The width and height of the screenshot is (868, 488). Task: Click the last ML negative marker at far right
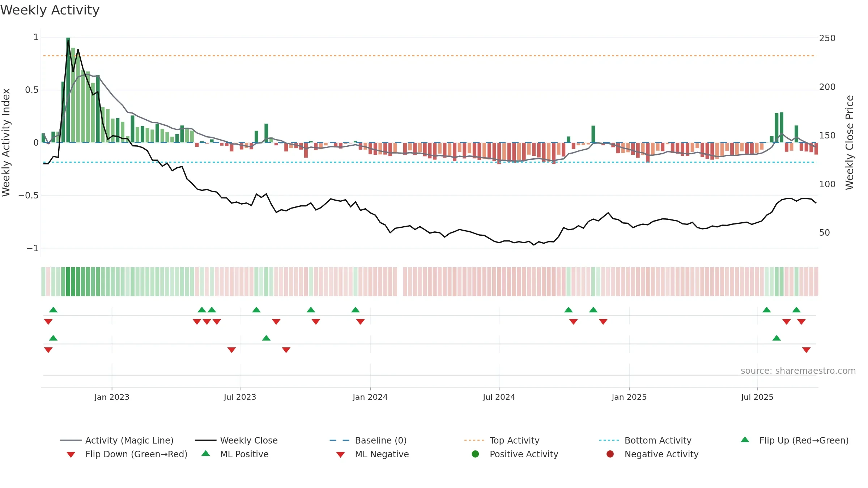807,350
